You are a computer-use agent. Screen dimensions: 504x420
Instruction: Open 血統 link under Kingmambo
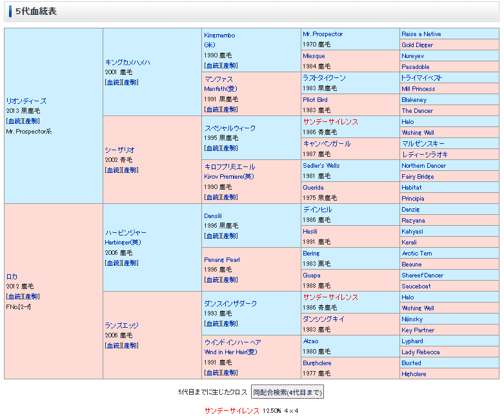pos(212,66)
